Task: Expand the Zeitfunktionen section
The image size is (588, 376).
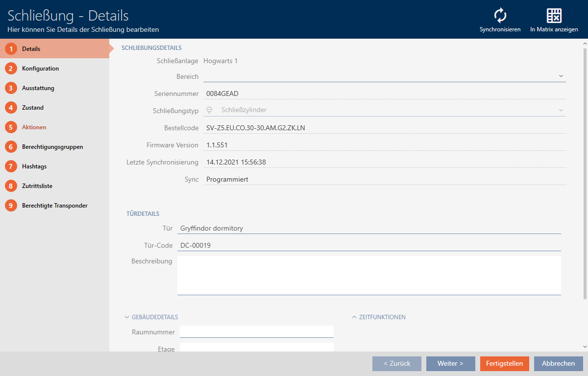Action: click(354, 317)
